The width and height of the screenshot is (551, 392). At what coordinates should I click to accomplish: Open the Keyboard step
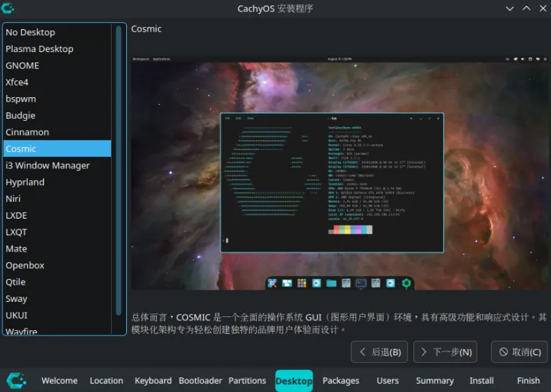153,381
